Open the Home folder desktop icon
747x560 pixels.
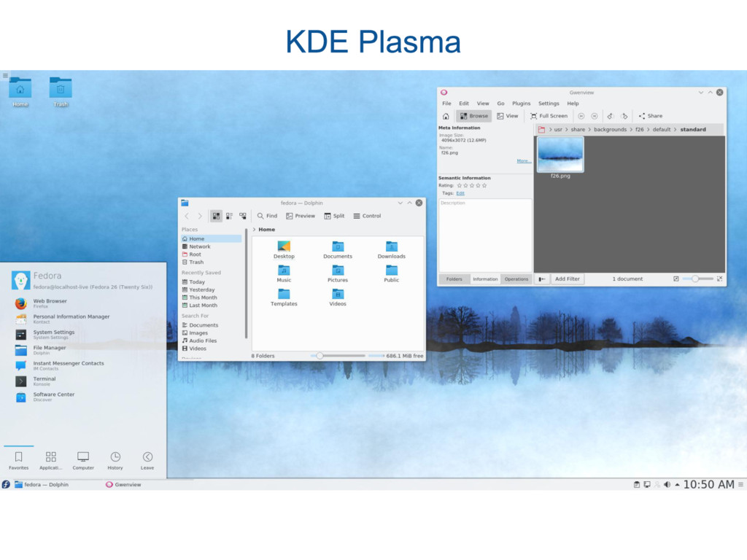point(20,91)
